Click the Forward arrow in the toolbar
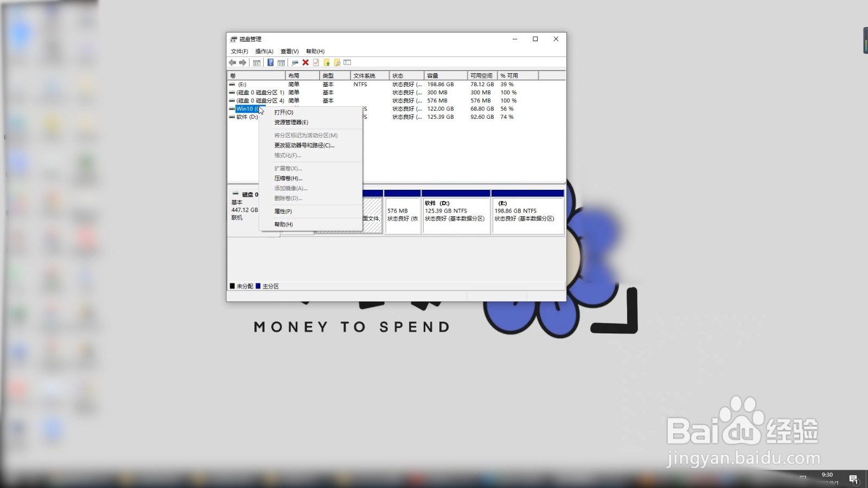Viewport: 868px width, 488px height. (x=242, y=63)
